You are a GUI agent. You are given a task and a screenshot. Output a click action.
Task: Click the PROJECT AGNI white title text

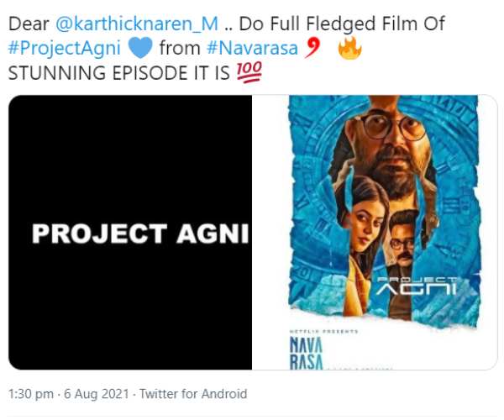pyautogui.click(x=140, y=234)
